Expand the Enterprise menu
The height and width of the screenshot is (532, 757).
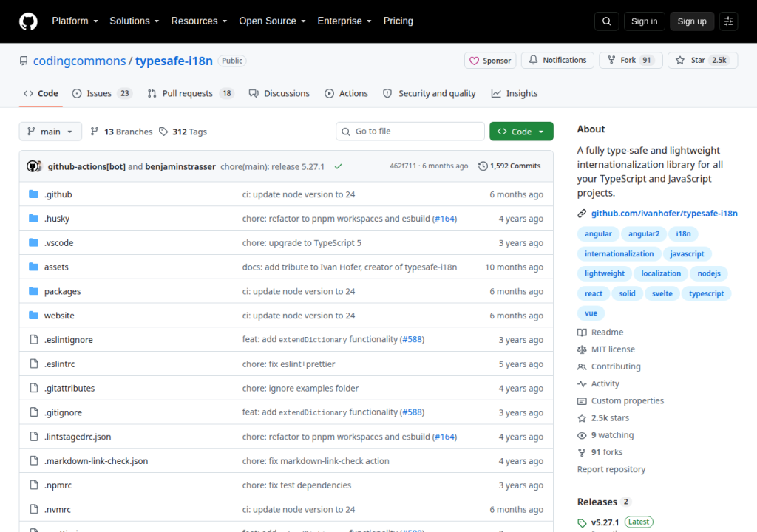344,21
